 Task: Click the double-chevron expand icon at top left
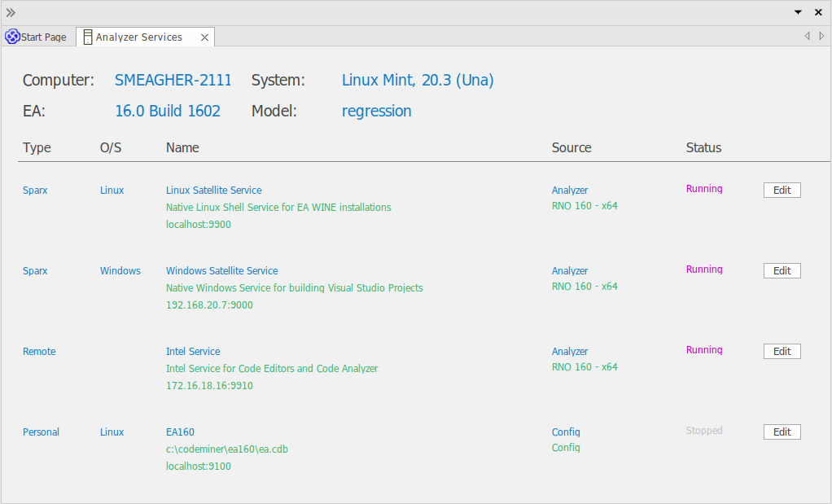[x=11, y=12]
